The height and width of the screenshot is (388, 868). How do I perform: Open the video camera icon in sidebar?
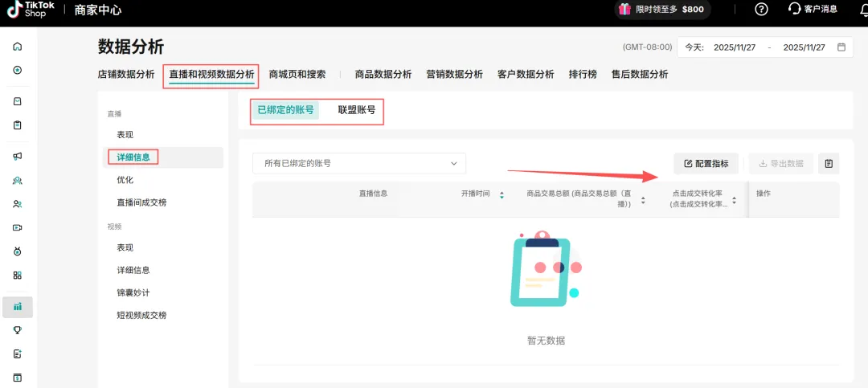click(18, 227)
